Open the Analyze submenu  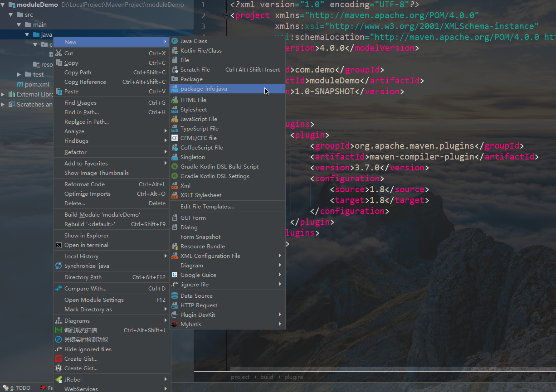(112, 131)
